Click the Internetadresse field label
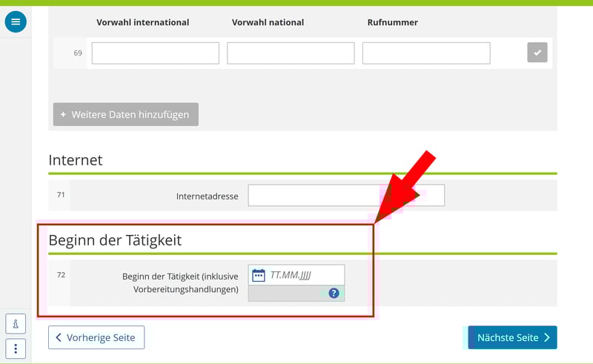This screenshot has width=593, height=364. tap(207, 196)
